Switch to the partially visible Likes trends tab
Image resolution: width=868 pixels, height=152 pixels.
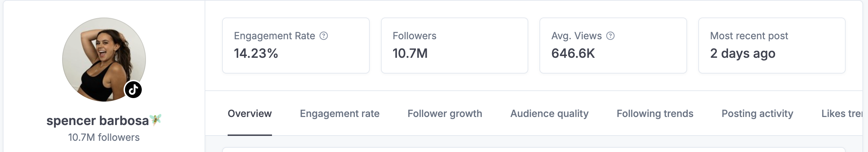tap(841, 113)
